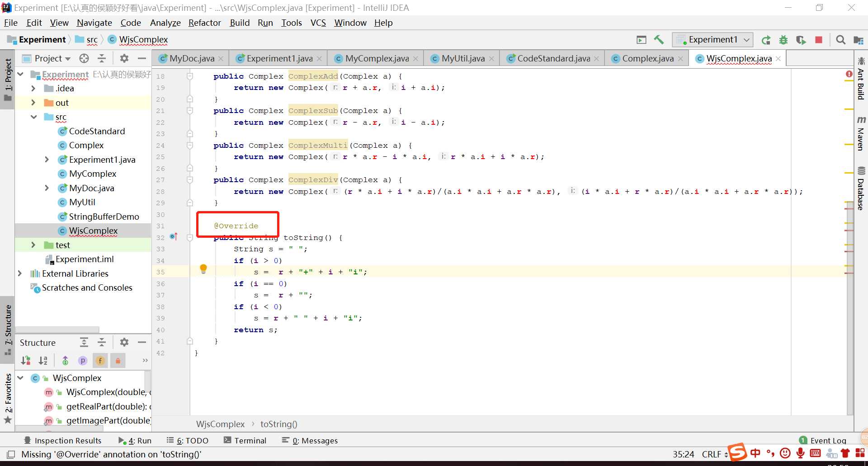This screenshot has height=466, width=868.
Task: Hide the Project panel with minus icon
Action: point(142,58)
